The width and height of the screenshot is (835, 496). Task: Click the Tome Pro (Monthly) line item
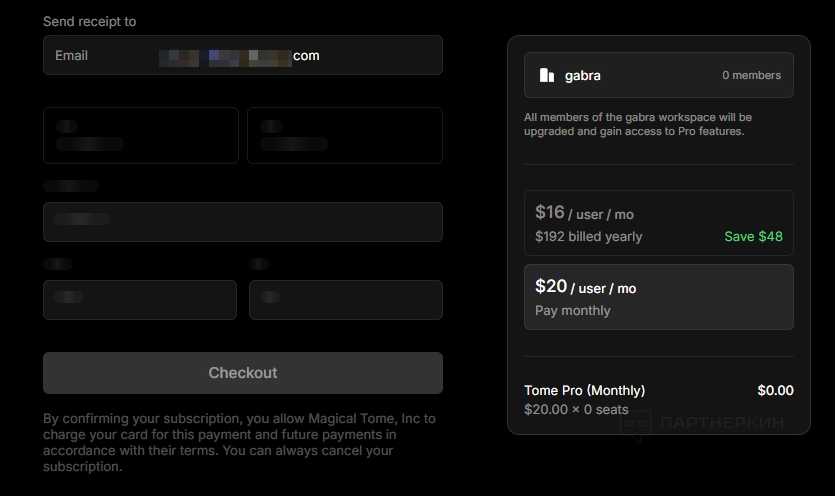tap(584, 390)
